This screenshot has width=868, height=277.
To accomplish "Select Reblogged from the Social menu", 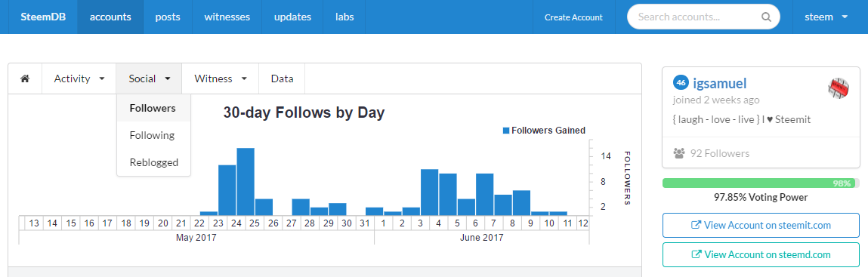I will pos(154,162).
